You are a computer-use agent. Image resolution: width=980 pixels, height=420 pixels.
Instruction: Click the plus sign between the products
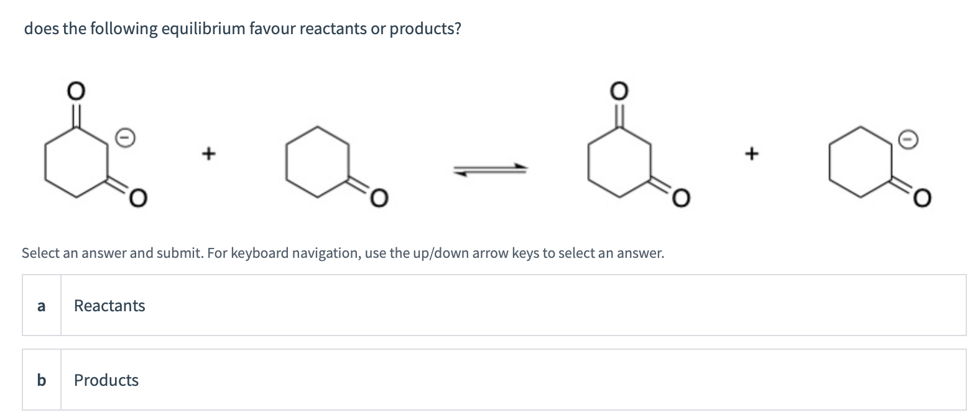(751, 151)
